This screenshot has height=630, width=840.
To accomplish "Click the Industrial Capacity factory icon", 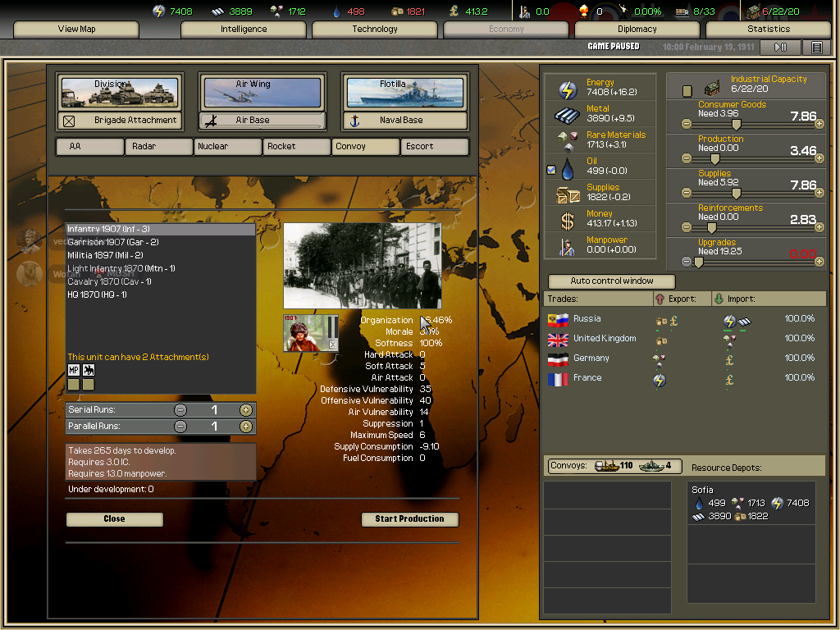I will pyautogui.click(x=711, y=88).
